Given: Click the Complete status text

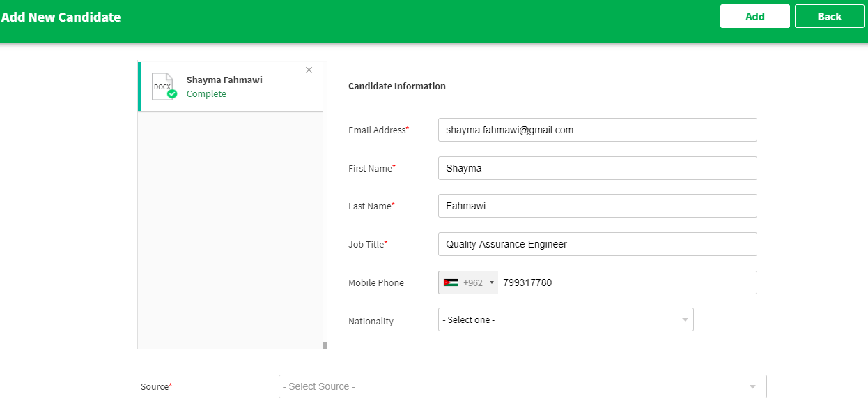Looking at the screenshot, I should pos(206,94).
